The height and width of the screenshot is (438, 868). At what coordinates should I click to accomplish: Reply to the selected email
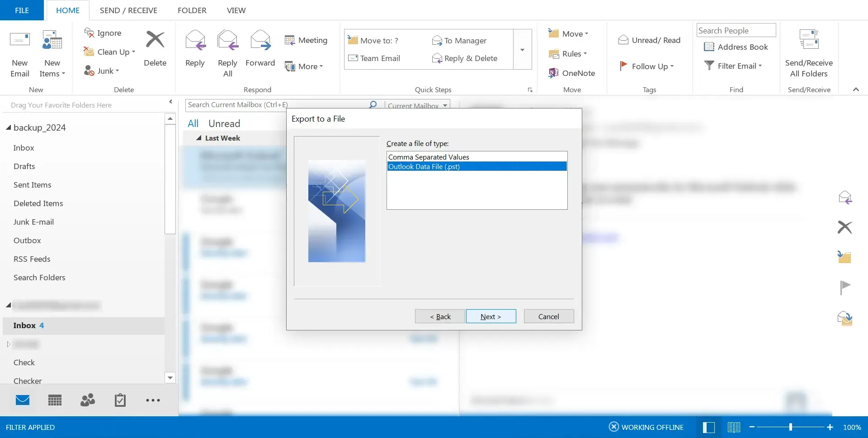point(195,49)
